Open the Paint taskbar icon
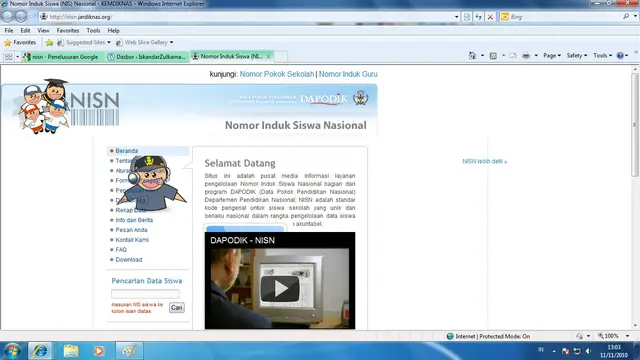The image size is (640, 360). (129, 351)
